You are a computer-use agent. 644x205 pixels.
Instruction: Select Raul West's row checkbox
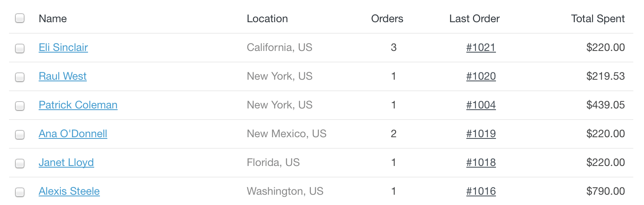[x=20, y=77]
